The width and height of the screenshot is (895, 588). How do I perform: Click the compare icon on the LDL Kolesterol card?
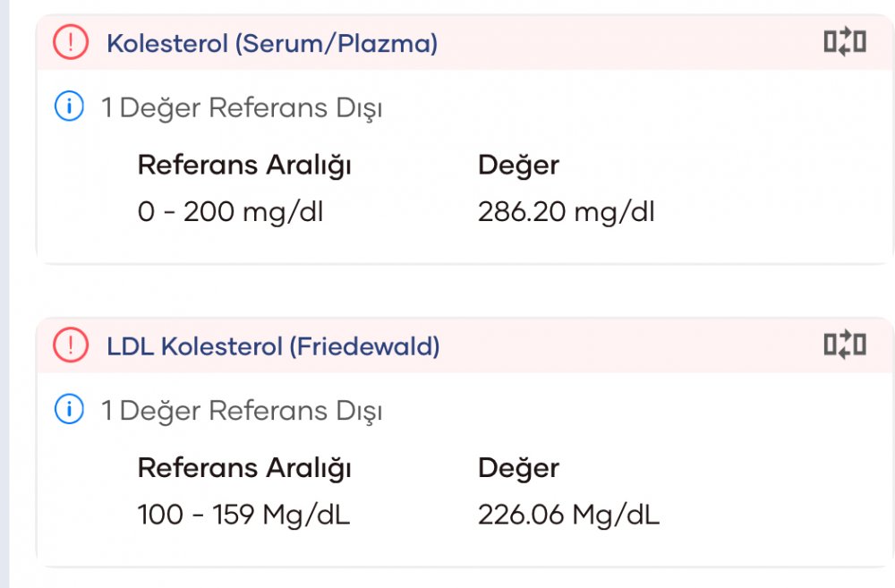(845, 345)
